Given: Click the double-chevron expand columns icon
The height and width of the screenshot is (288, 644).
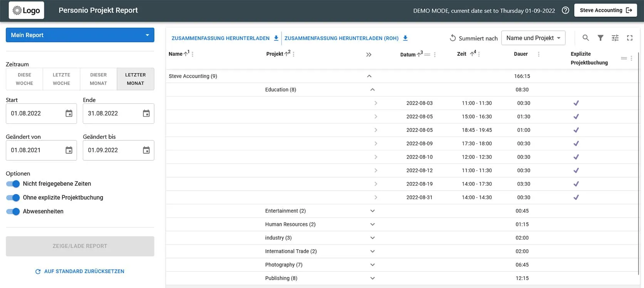Looking at the screenshot, I should point(369,55).
